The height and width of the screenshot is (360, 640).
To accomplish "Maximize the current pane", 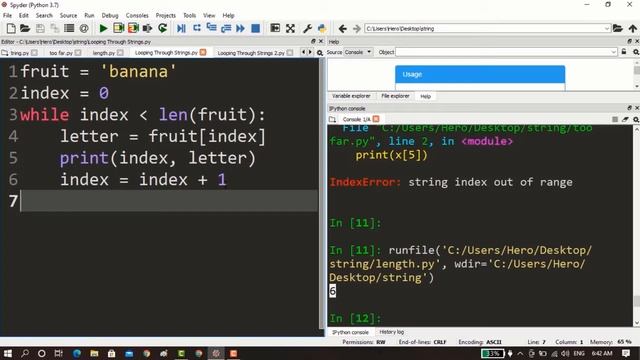I will click(275, 28).
